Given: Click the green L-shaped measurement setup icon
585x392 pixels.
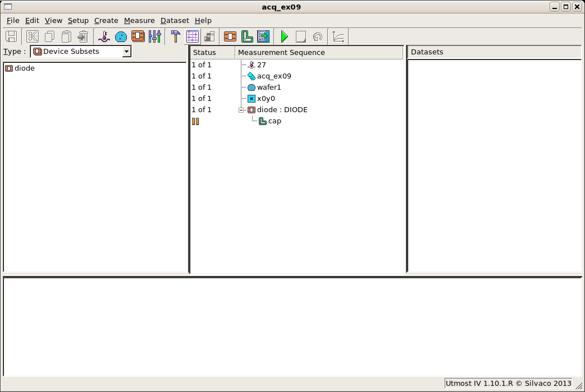Looking at the screenshot, I should click(x=247, y=36).
